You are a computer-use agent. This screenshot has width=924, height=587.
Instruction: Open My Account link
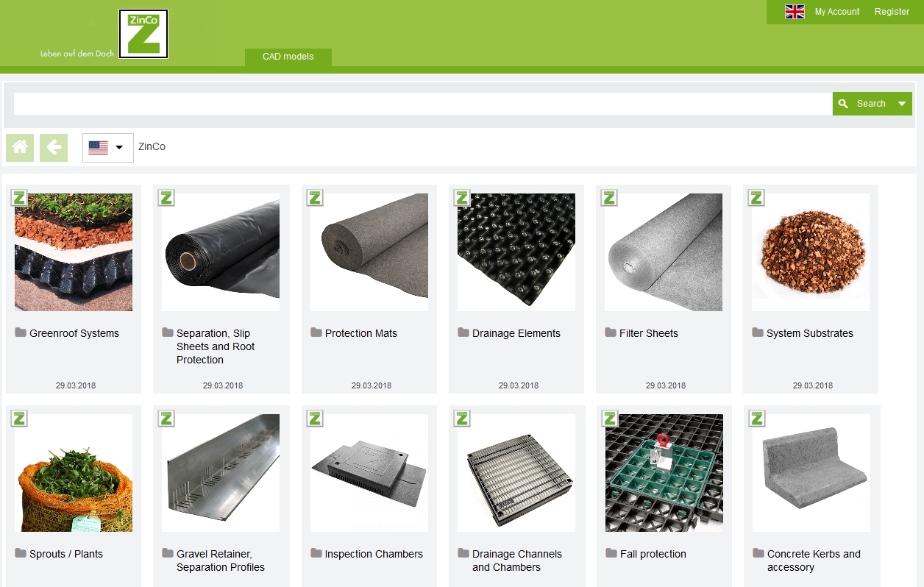coord(837,12)
